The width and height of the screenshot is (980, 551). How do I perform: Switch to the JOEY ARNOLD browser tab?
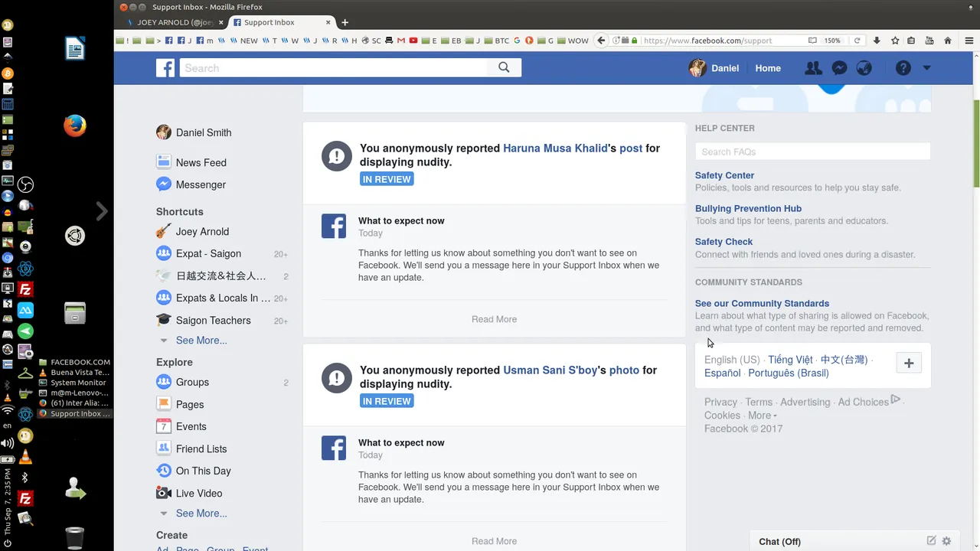coord(174,22)
